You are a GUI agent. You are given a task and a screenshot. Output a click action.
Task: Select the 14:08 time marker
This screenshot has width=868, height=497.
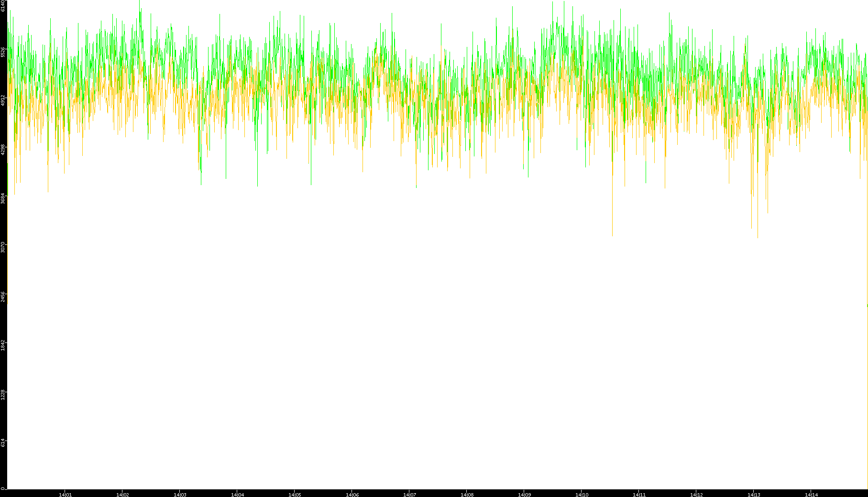point(467,495)
